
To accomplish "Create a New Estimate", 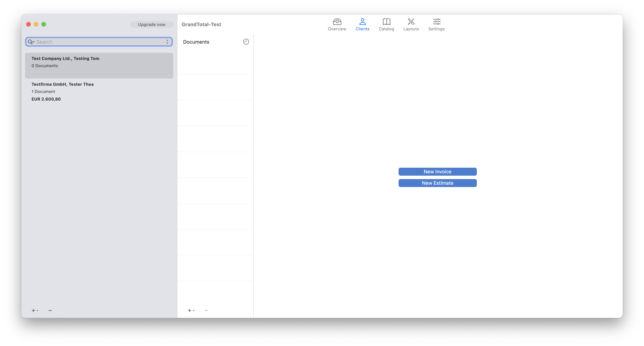I will click(x=437, y=183).
